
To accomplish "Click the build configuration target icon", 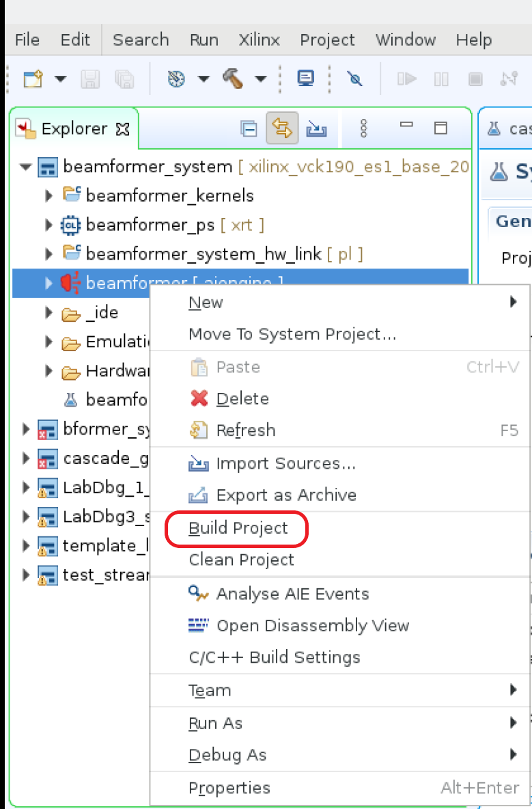I will pyautogui.click(x=176, y=79).
